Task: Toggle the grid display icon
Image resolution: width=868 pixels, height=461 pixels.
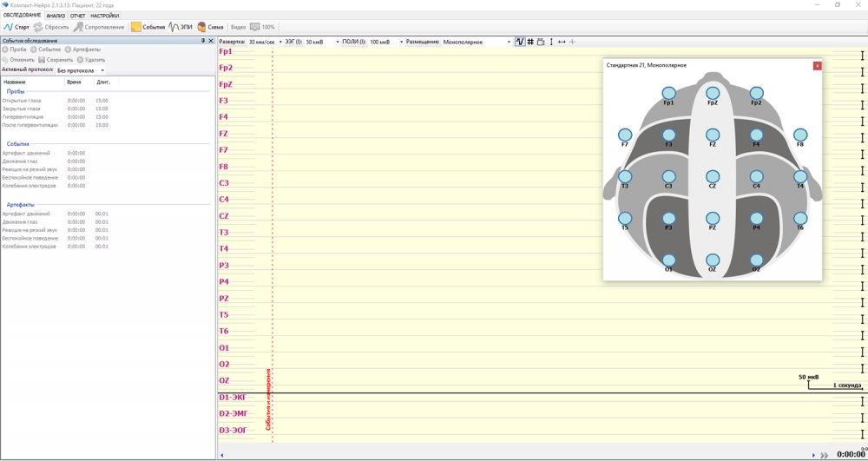Action: pyautogui.click(x=530, y=42)
